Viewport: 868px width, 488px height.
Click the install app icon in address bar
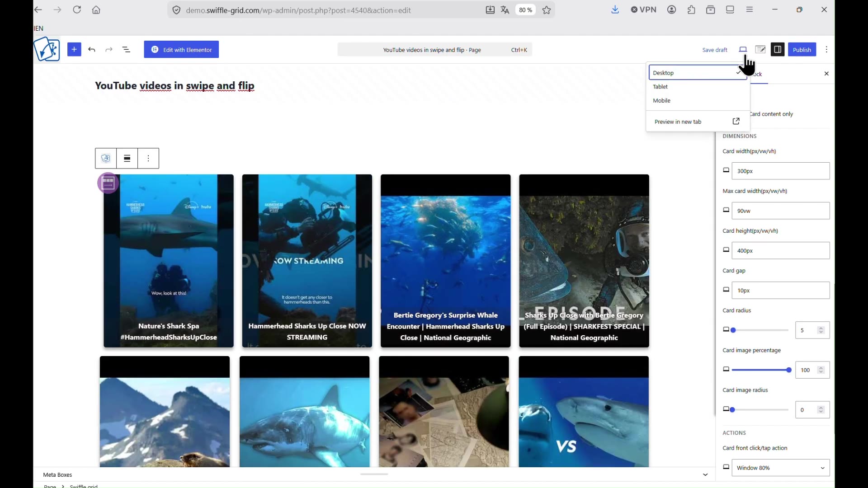pos(490,10)
